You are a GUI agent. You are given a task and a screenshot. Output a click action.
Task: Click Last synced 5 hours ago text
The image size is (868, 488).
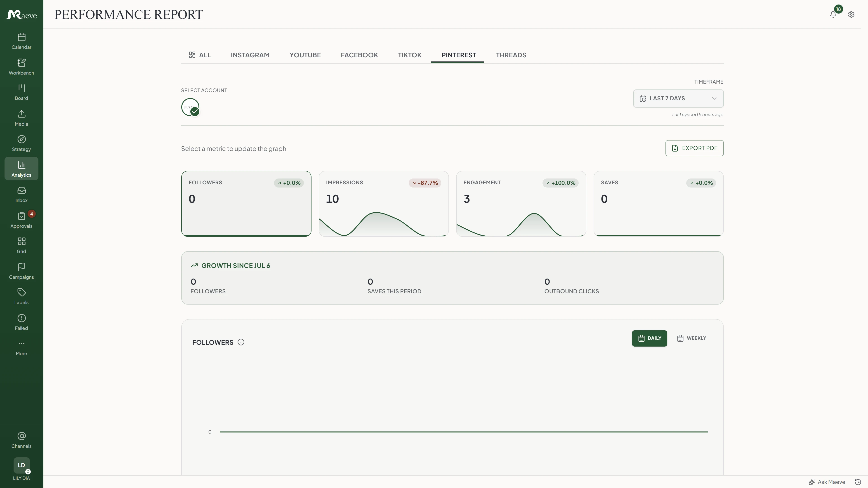point(698,115)
